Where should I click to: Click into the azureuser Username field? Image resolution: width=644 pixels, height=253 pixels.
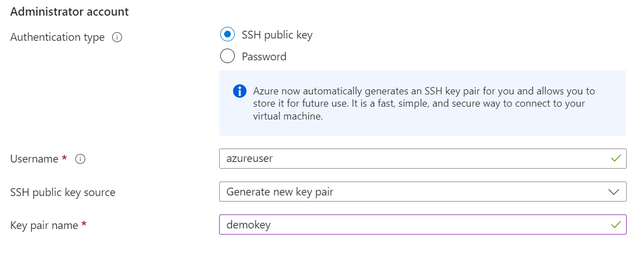[423, 159]
